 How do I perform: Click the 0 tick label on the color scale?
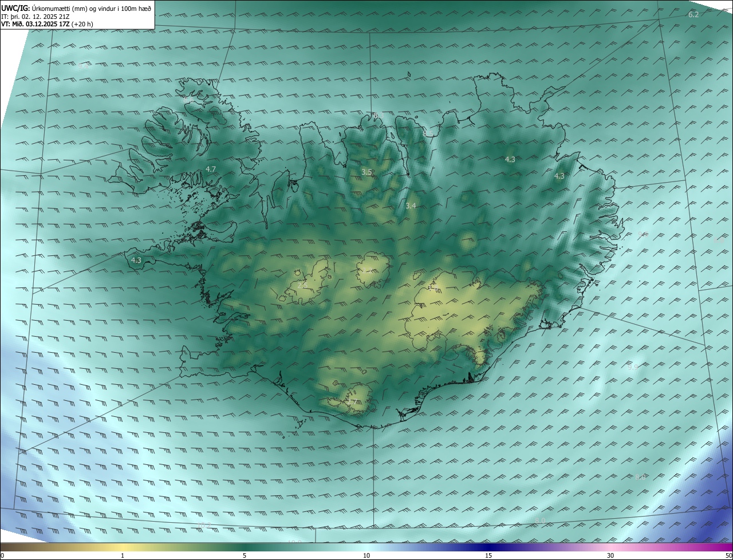[x=2, y=556]
